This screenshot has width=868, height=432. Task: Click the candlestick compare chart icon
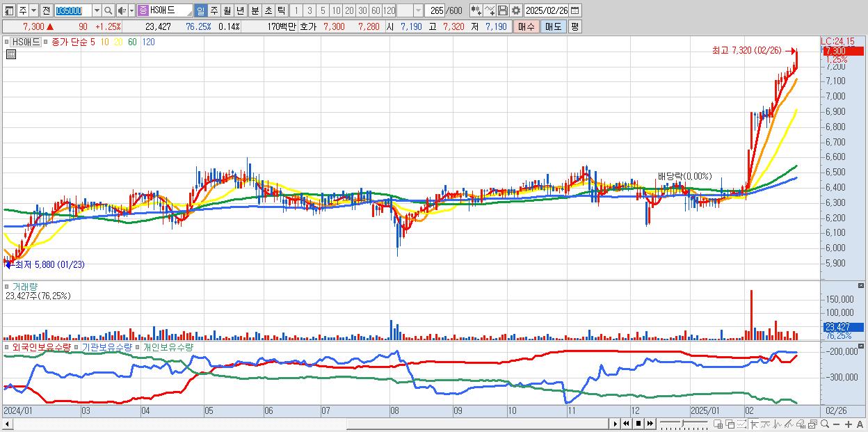476,10
